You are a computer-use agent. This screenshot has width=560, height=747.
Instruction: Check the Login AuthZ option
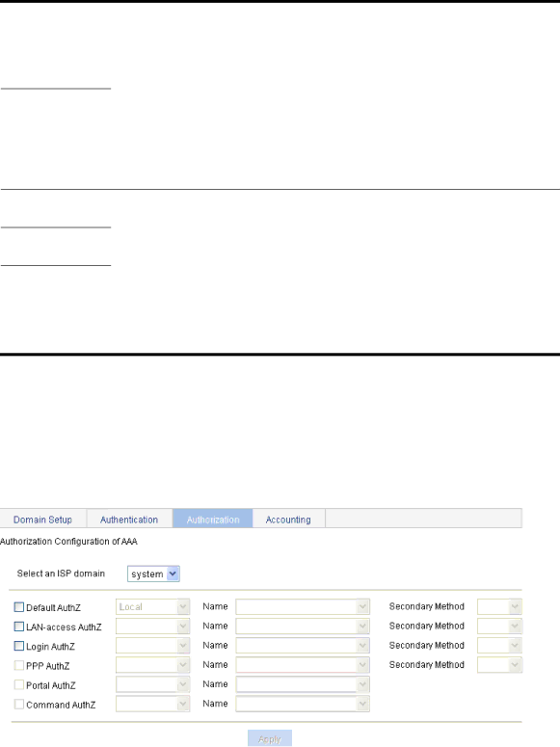pyautogui.click(x=19, y=646)
